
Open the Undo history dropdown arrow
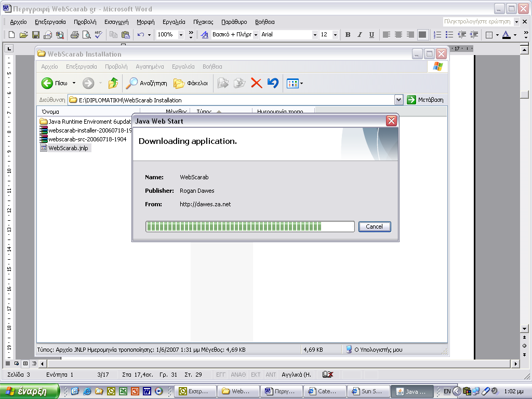(149, 35)
